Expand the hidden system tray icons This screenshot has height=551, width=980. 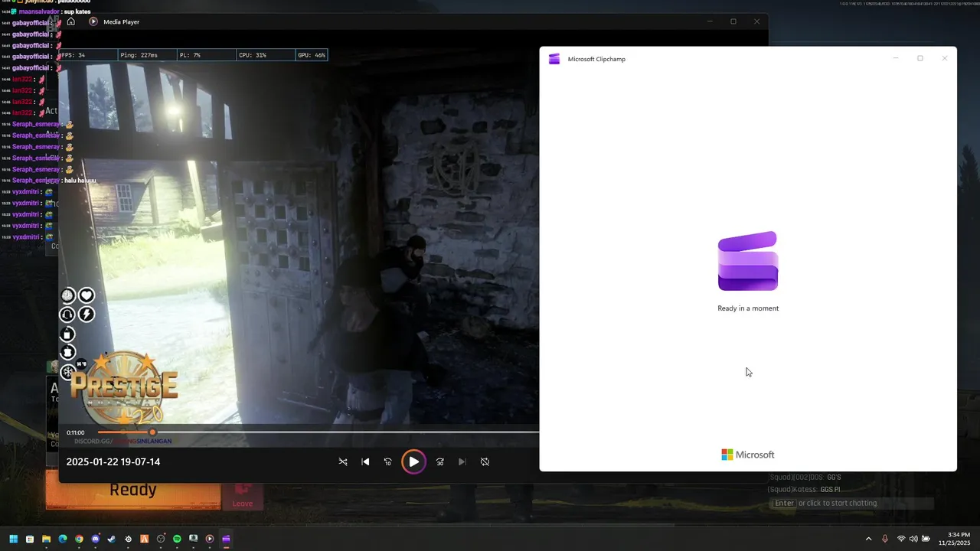(868, 539)
